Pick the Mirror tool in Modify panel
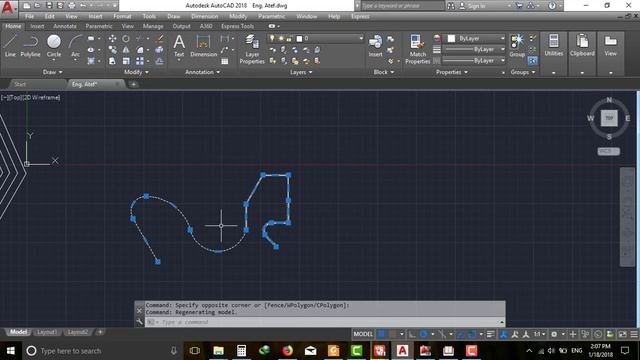Screen dimensions: 640x360 [126, 50]
